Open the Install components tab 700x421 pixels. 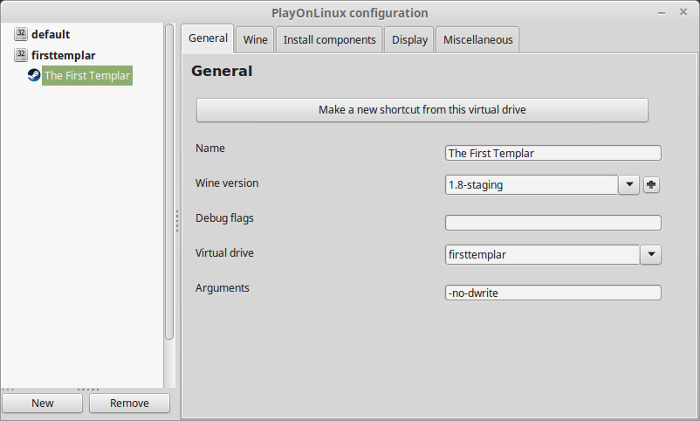coord(329,40)
